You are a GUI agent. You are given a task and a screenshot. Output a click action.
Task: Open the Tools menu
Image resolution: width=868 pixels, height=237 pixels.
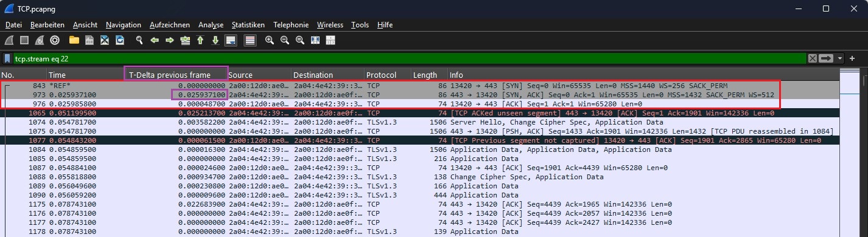pos(360,25)
